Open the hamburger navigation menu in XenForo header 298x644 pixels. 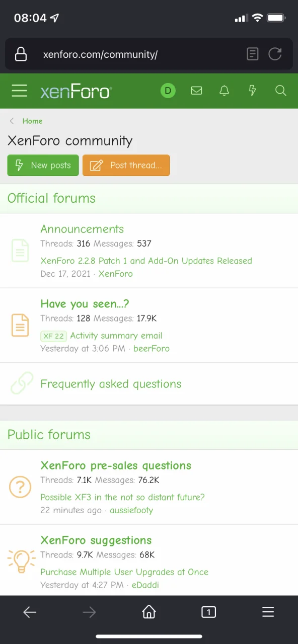pyautogui.click(x=20, y=91)
